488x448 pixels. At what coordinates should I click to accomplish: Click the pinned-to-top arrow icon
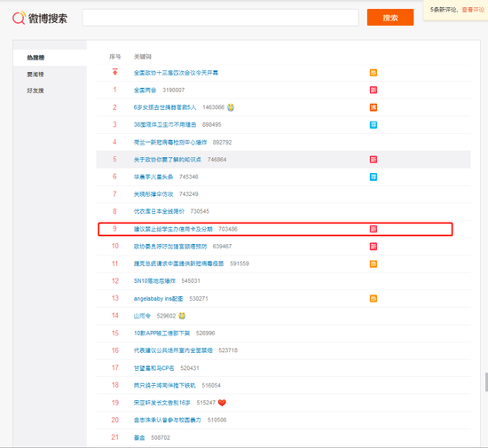(x=114, y=72)
